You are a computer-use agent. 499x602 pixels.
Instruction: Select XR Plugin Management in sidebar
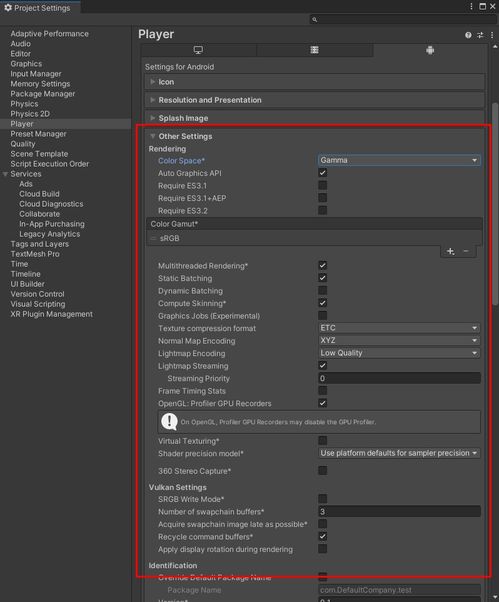[x=51, y=314]
